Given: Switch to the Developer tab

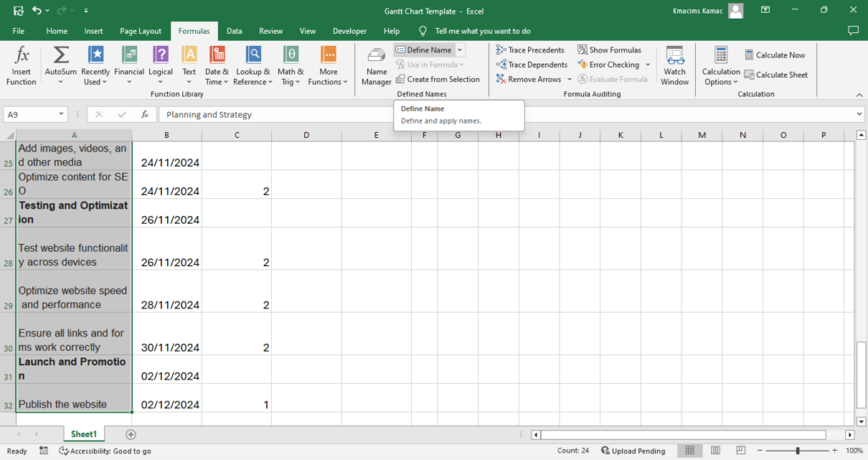Looking at the screenshot, I should coord(350,31).
